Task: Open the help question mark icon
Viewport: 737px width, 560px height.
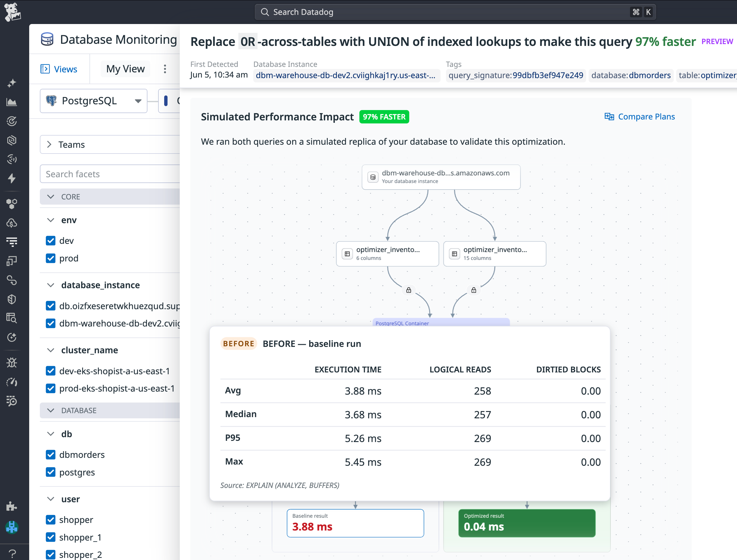Action: [x=12, y=554]
